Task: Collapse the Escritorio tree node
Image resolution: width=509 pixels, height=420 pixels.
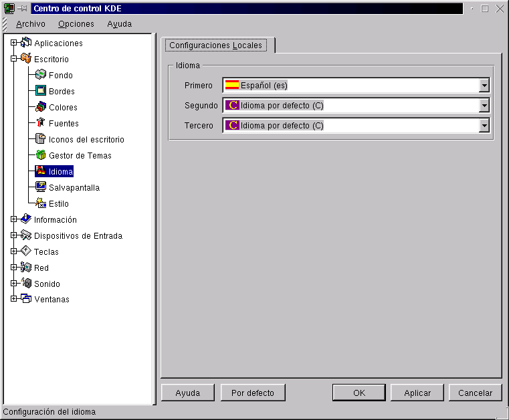Action: point(13,59)
